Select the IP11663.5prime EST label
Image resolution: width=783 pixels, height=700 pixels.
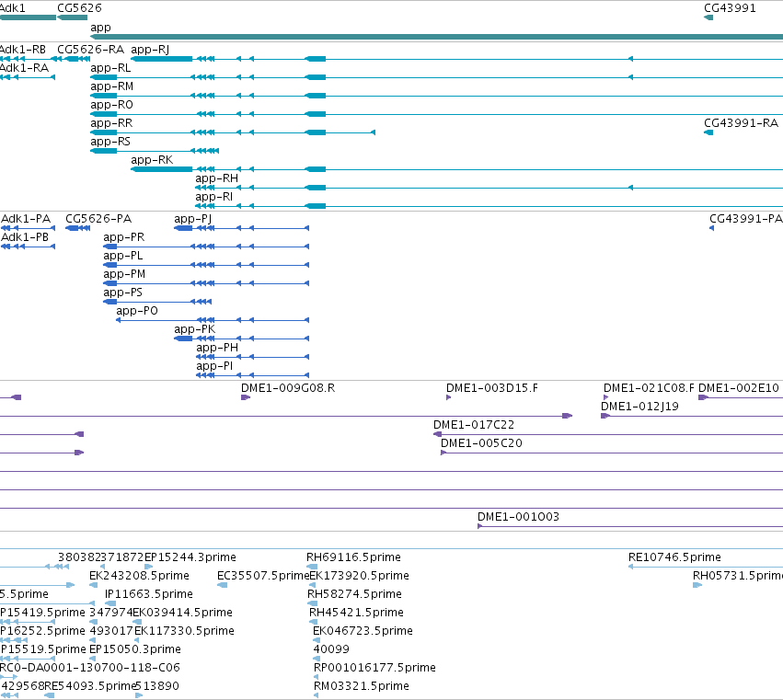pos(149,594)
